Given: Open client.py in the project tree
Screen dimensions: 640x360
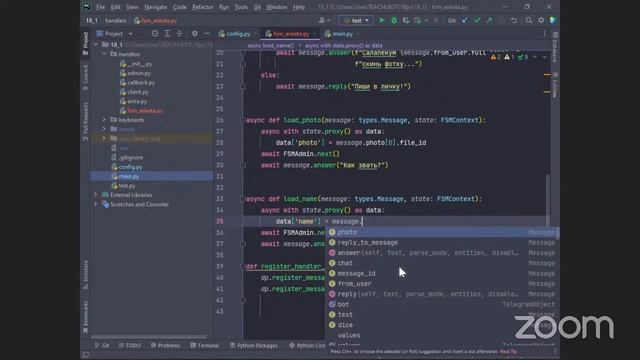Looking at the screenshot, I should pyautogui.click(x=137, y=92).
